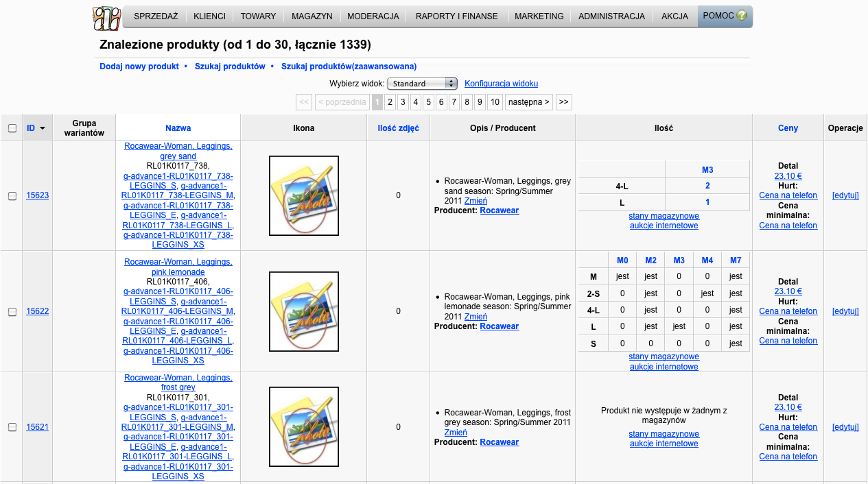
Task: Check the checkbox for product 15623
Action: point(12,196)
